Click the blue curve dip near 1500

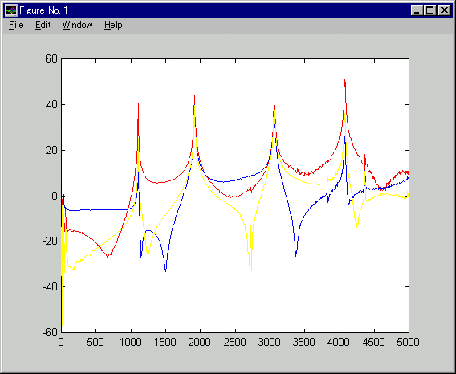165,269
